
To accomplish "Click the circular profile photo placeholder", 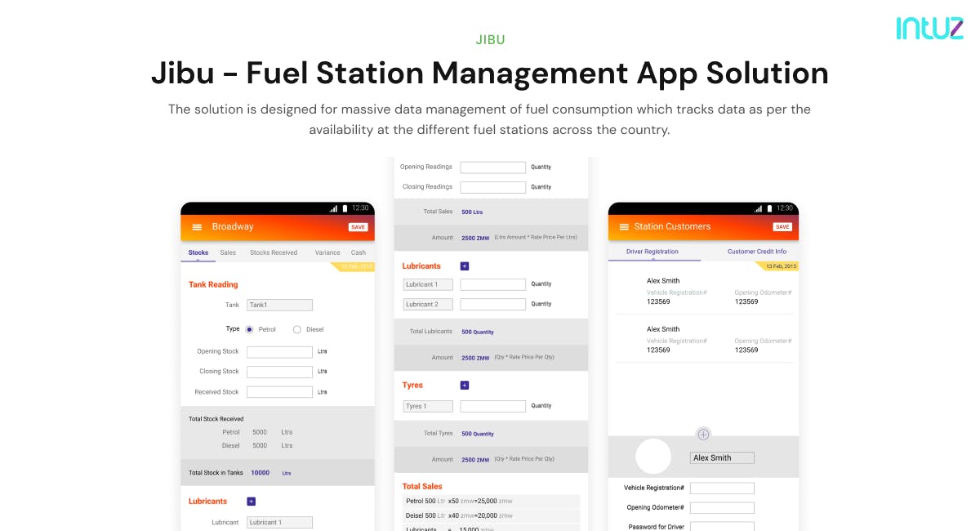I will 653,457.
